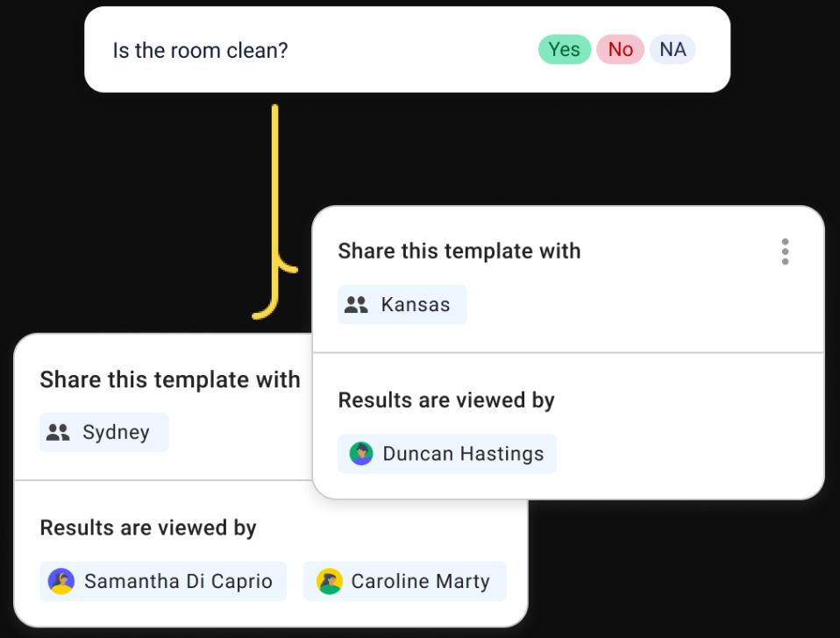Viewport: 840px width, 638px height.
Task: Open the Kansas group chip
Action: coord(402,305)
